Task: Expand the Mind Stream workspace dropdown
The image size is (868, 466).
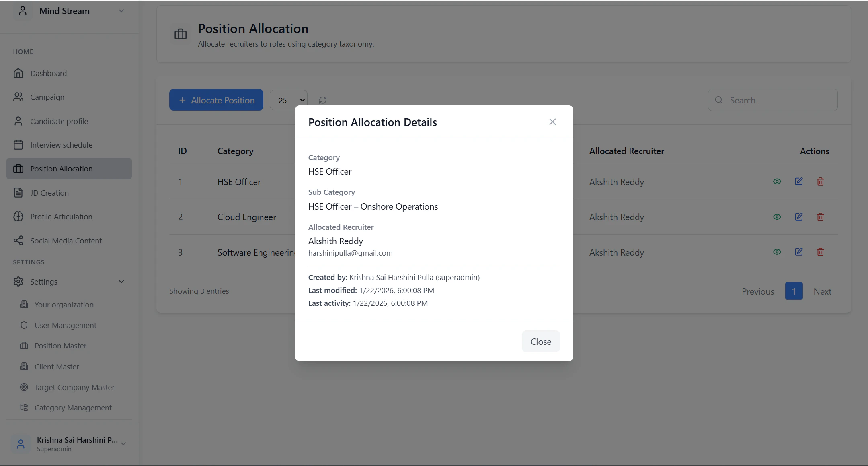Action: [121, 11]
